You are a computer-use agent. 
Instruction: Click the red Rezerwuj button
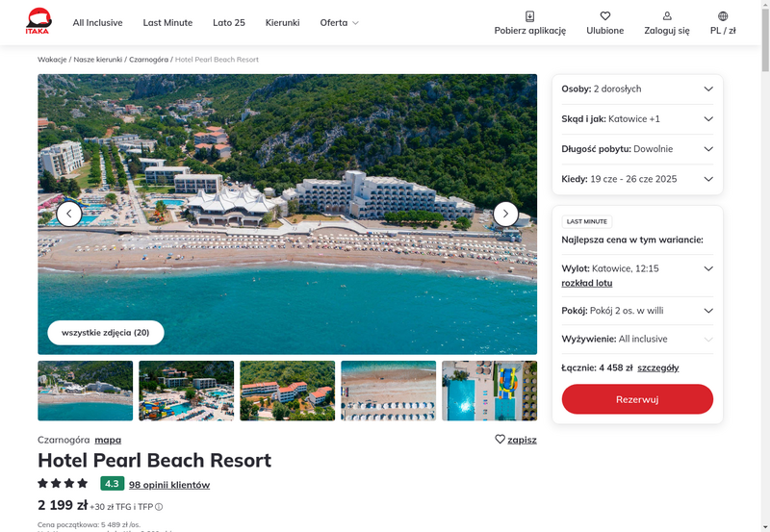(637, 399)
